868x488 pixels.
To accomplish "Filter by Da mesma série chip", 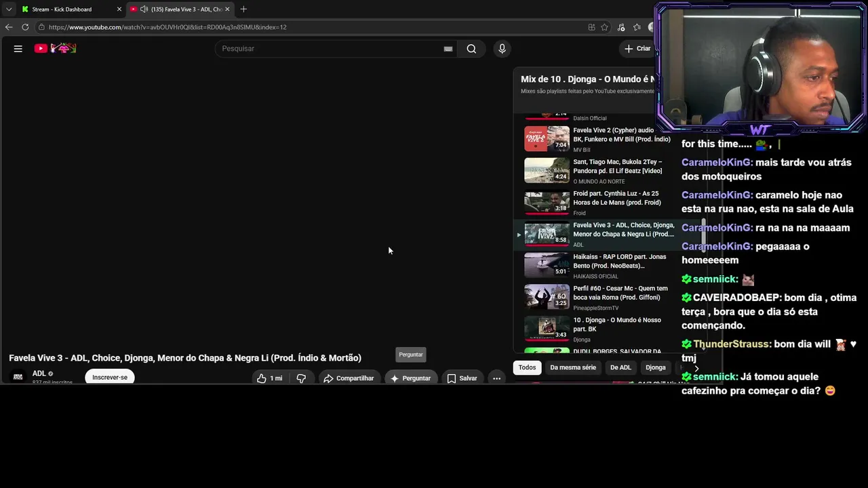I will (573, 367).
